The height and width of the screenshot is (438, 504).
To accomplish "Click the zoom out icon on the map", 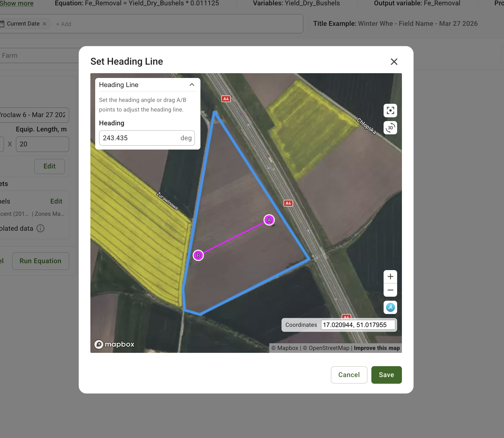I will 390,290.
